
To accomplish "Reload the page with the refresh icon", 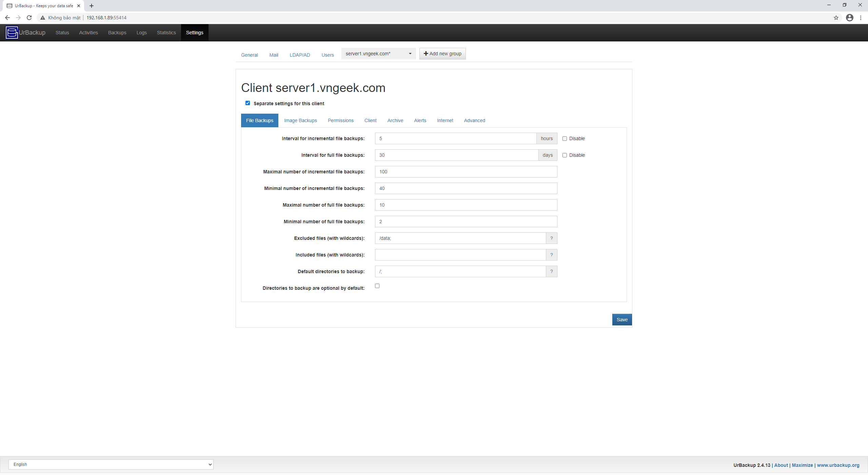I will pyautogui.click(x=29, y=18).
